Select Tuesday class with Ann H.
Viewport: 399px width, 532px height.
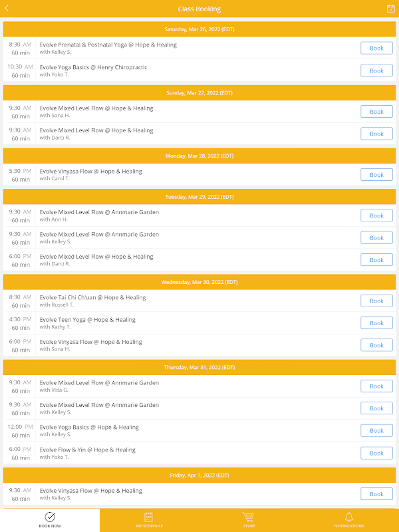(99, 215)
